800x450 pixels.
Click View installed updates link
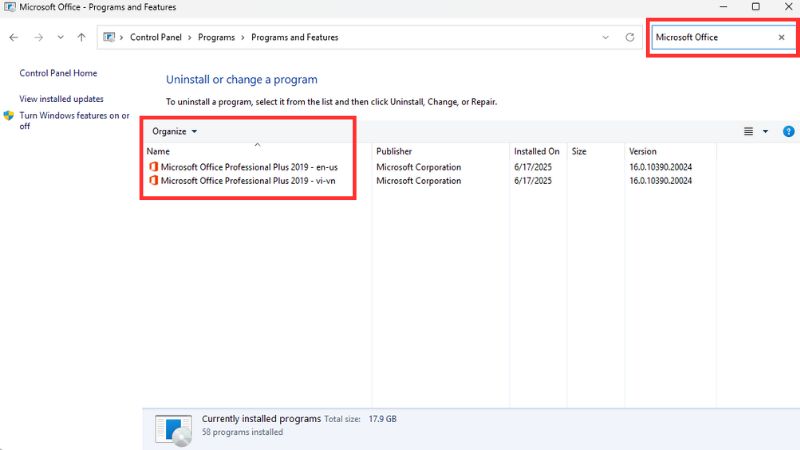pyautogui.click(x=61, y=99)
